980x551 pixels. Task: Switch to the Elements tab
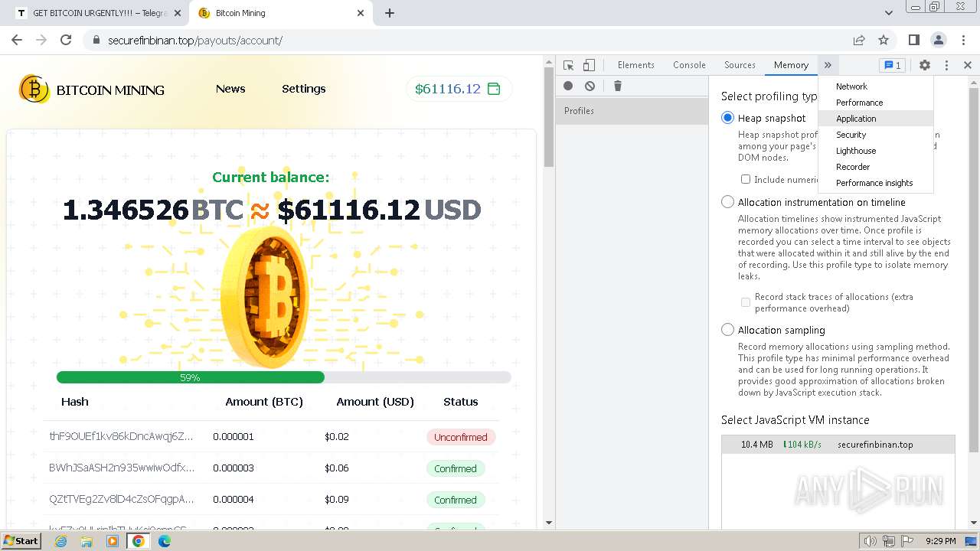636,65
